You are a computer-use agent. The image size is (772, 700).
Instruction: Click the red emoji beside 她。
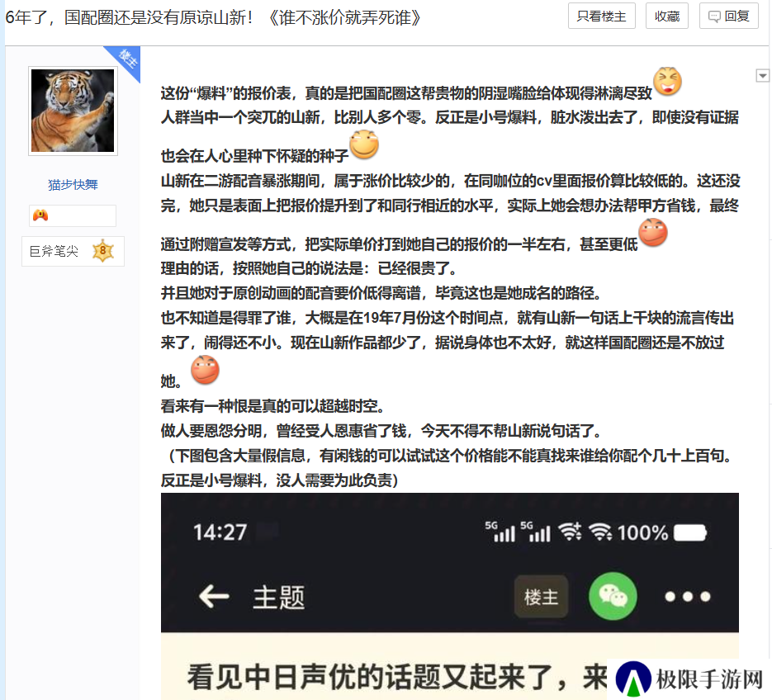205,369
